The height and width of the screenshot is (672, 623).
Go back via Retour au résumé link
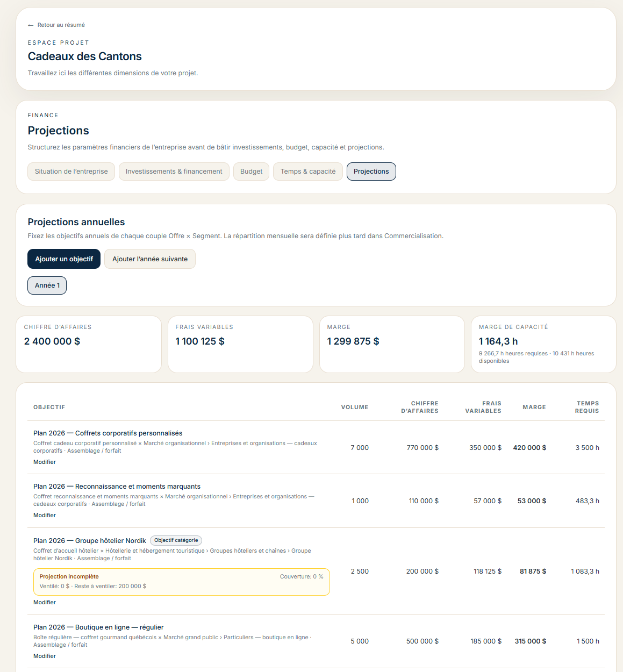click(x=56, y=25)
